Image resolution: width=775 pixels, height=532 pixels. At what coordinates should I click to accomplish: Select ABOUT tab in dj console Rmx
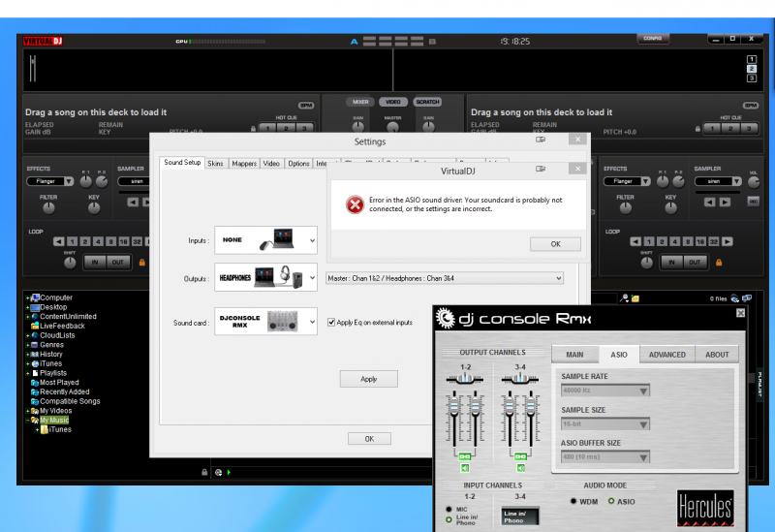click(717, 355)
